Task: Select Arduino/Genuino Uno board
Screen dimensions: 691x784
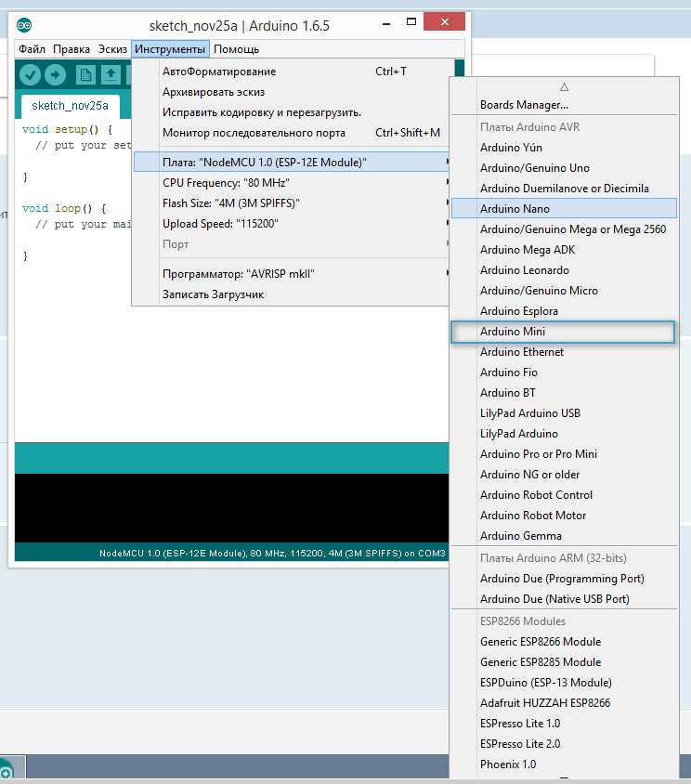Action: tap(564, 168)
